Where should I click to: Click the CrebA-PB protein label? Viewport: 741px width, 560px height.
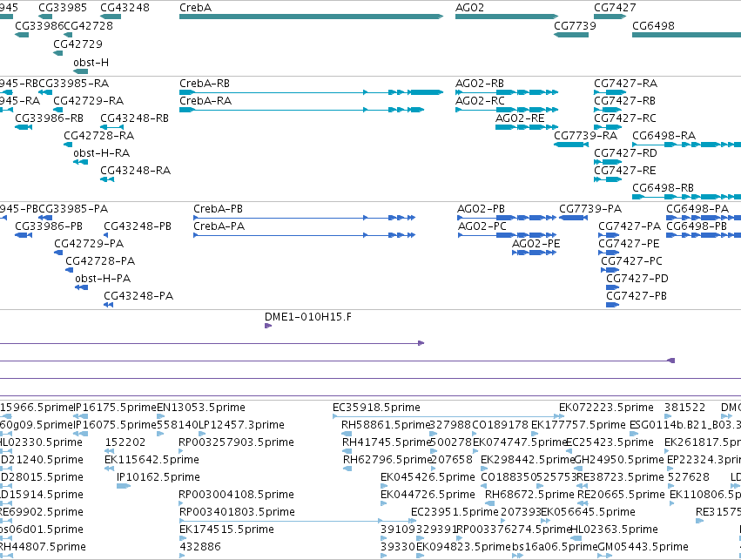[x=218, y=209]
